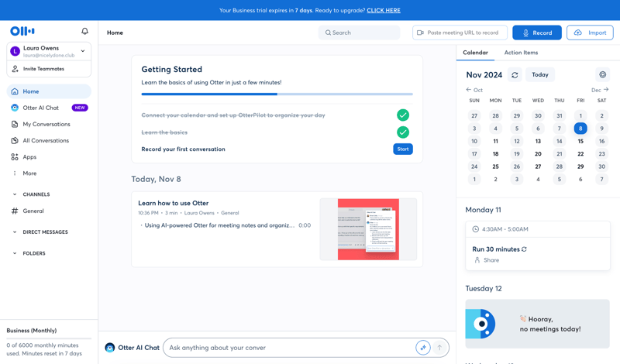Click the calendar refresh icon
Viewport: 620px width, 364px height.
[515, 75]
